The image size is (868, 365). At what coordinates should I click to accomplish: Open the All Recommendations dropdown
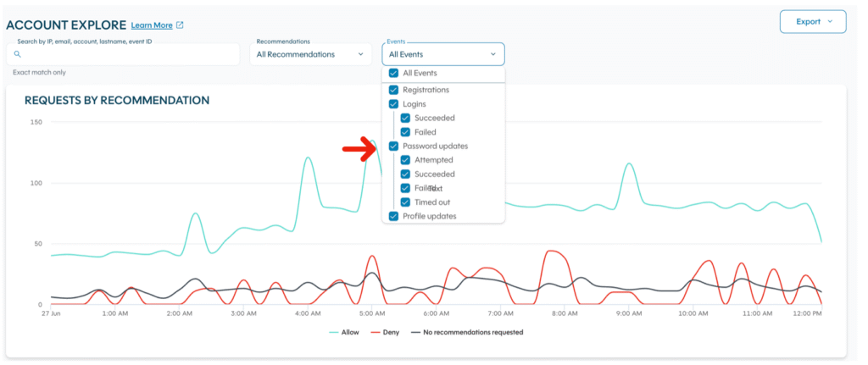click(310, 54)
